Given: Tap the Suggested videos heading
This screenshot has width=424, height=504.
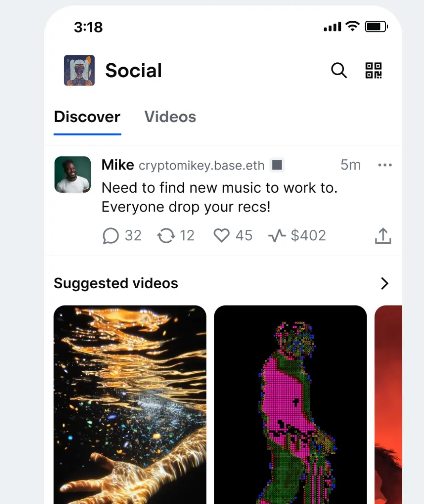Looking at the screenshot, I should 116,283.
